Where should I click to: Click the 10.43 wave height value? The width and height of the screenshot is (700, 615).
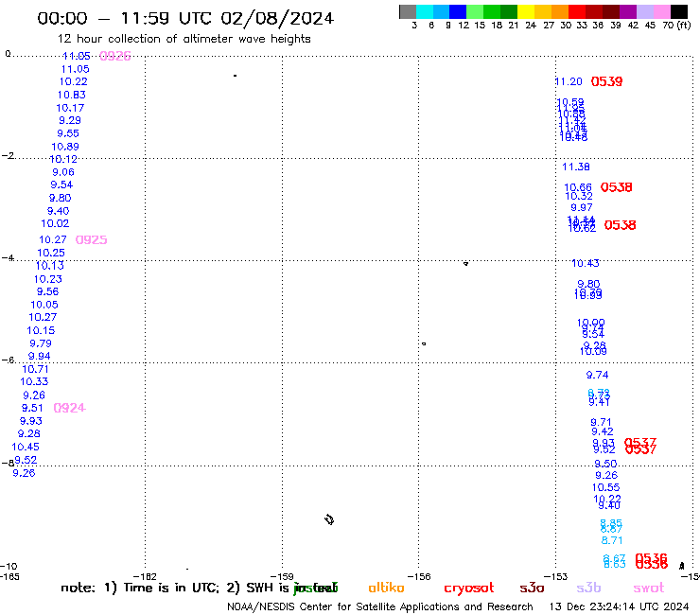[586, 264]
